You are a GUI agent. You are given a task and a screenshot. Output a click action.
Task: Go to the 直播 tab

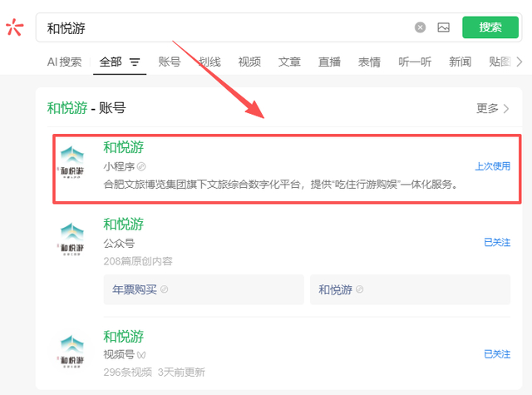click(x=329, y=62)
